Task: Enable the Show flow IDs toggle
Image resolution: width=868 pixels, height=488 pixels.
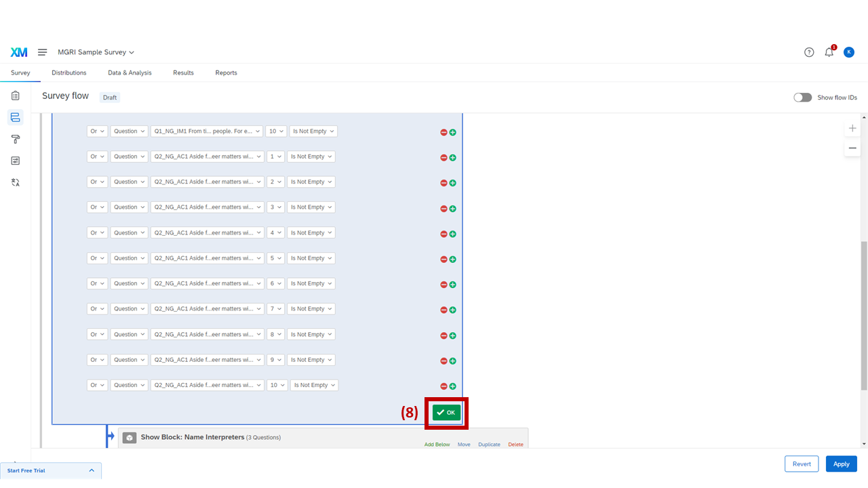Action: pos(802,97)
